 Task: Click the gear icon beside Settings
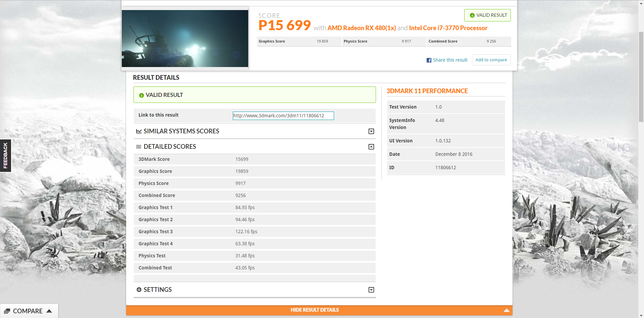139,290
